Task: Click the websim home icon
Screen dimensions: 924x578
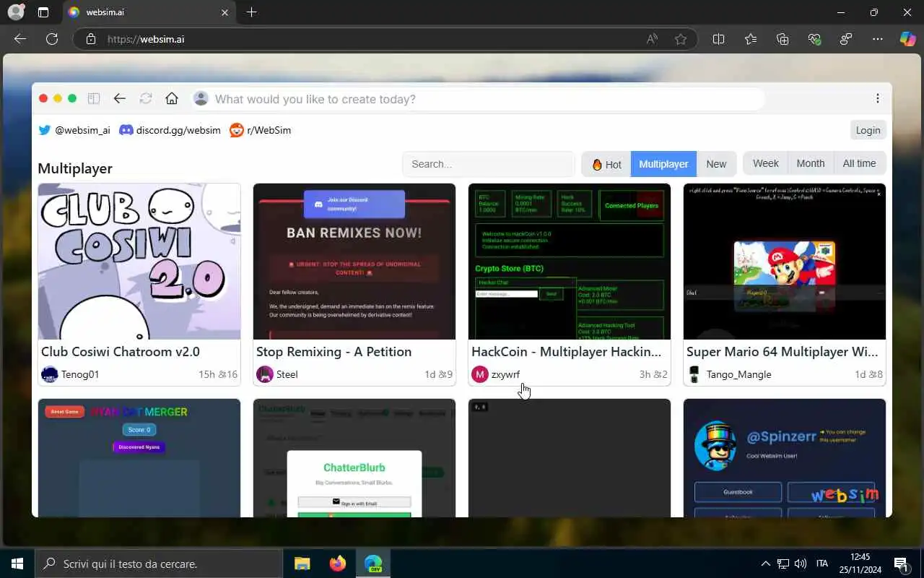Action: coord(172,99)
